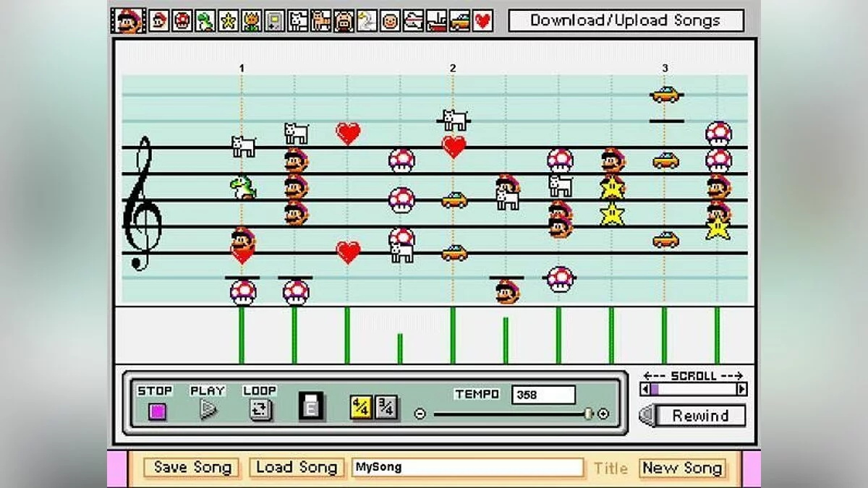This screenshot has height=488, width=868.
Task: Stop playback with the purple STOP button
Action: [157, 411]
